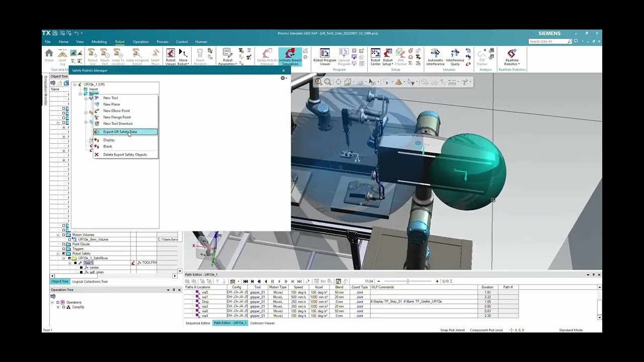Open the Robot Program Viewer

(x=325, y=57)
